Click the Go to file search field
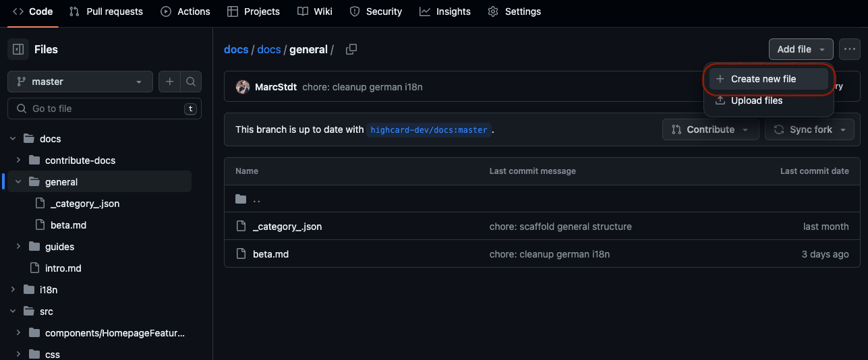868x360 pixels. (x=105, y=109)
